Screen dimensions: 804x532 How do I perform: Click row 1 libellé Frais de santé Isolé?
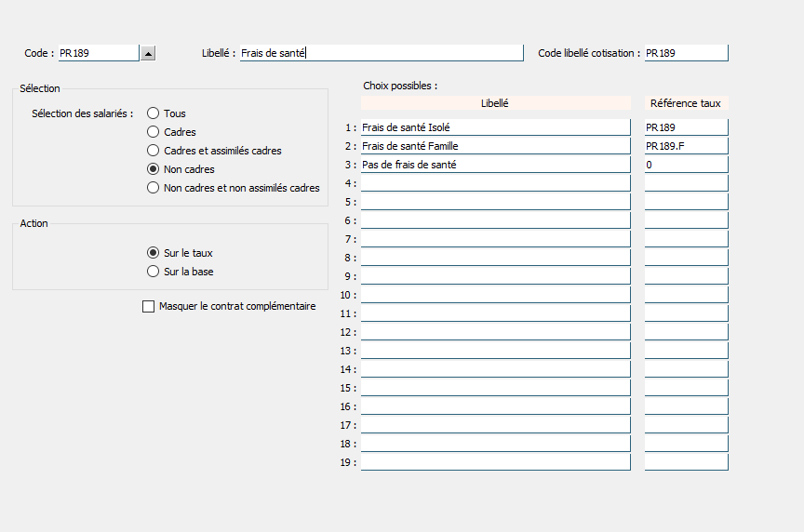(x=495, y=127)
